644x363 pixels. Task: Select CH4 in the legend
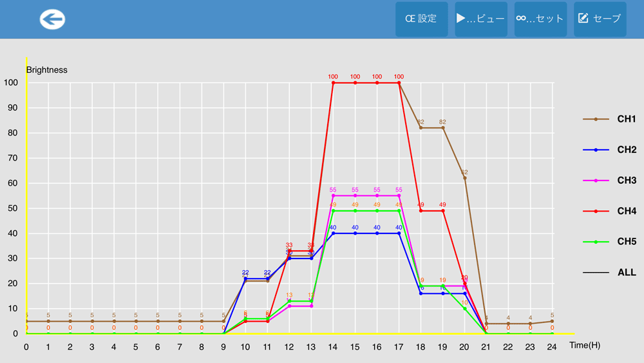(609, 211)
